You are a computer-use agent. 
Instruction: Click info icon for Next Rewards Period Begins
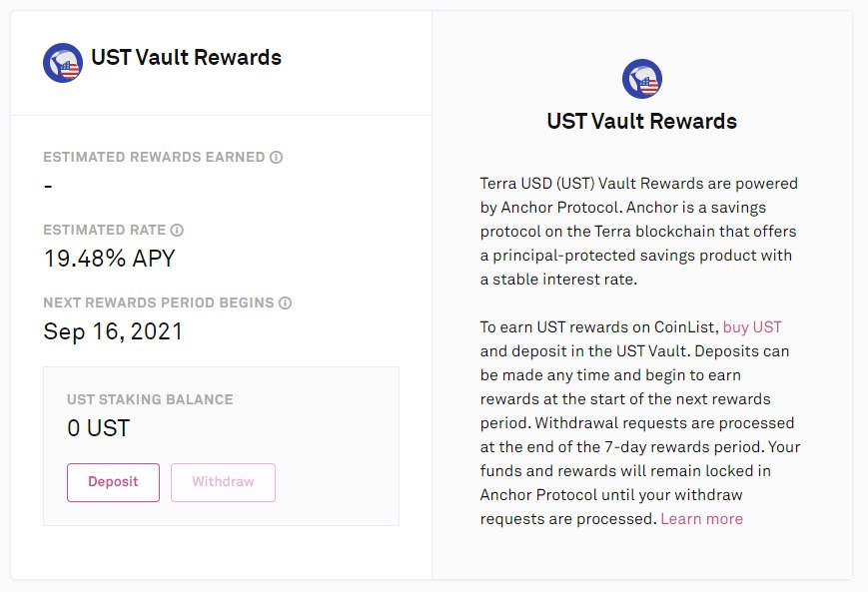pyautogui.click(x=285, y=302)
